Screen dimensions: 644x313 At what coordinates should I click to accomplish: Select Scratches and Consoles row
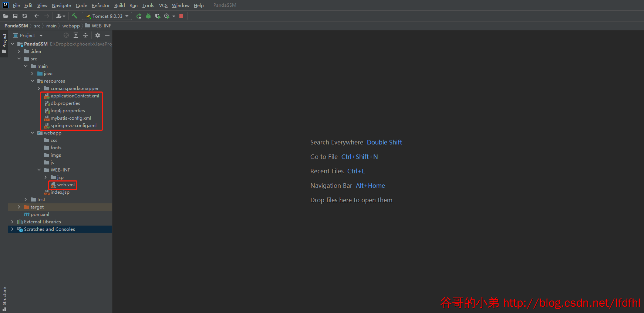pyautogui.click(x=60, y=229)
